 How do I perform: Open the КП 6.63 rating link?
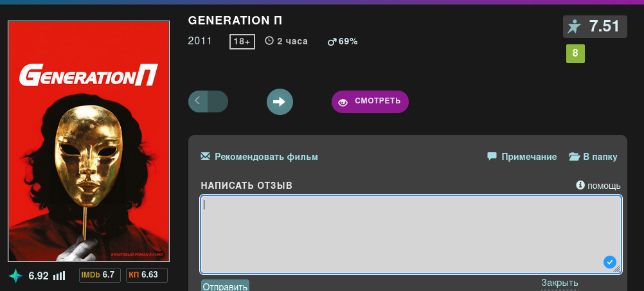(x=146, y=275)
